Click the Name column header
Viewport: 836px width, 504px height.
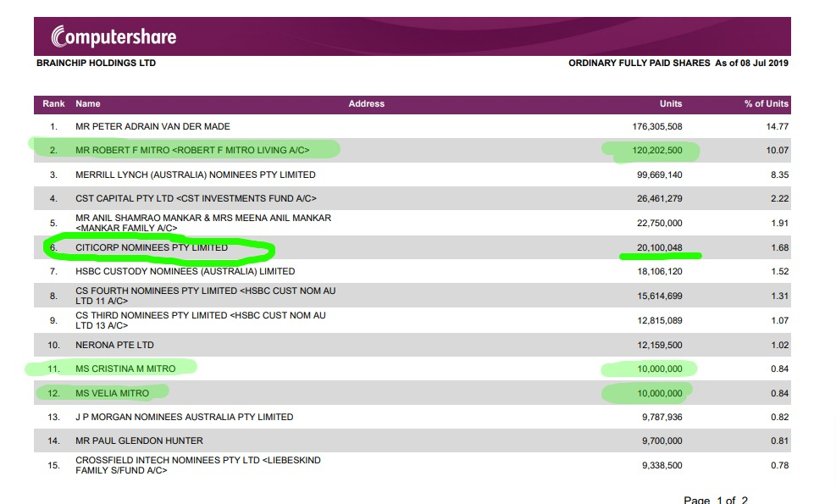pos(88,103)
